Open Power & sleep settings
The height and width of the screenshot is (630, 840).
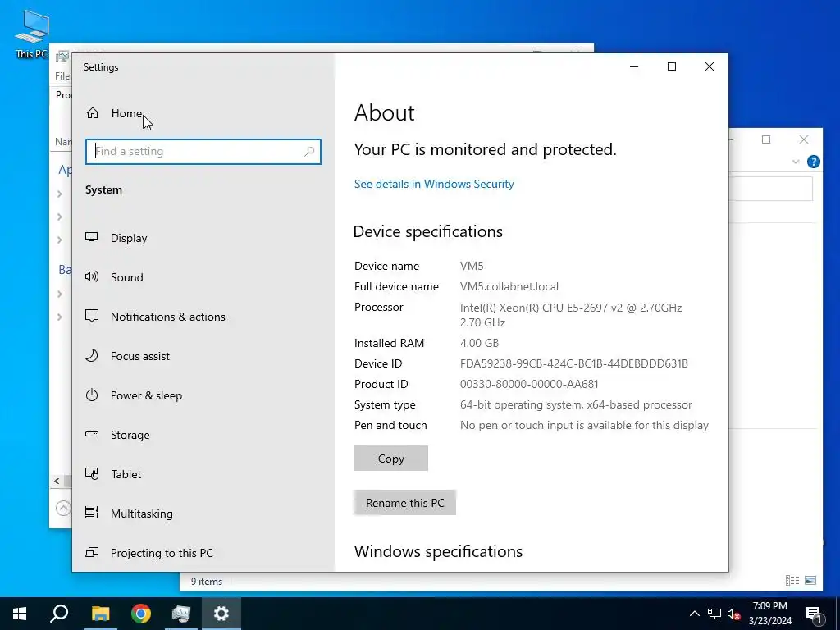[134, 395]
